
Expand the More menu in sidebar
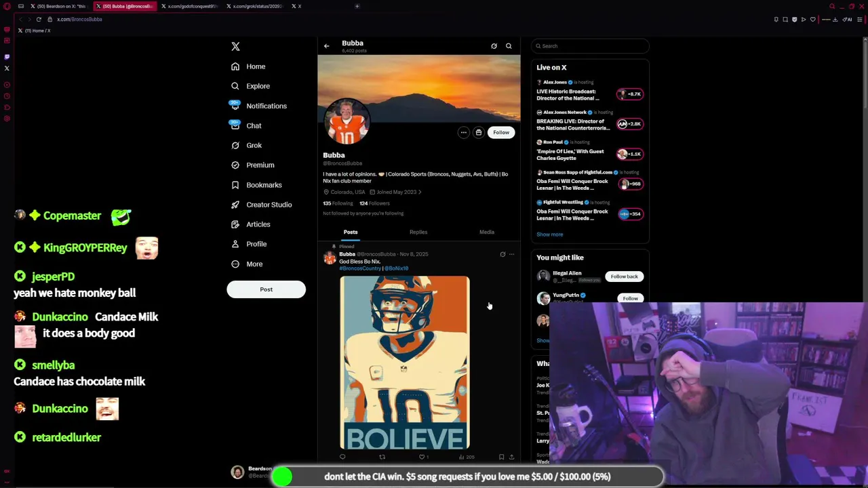tap(246, 264)
